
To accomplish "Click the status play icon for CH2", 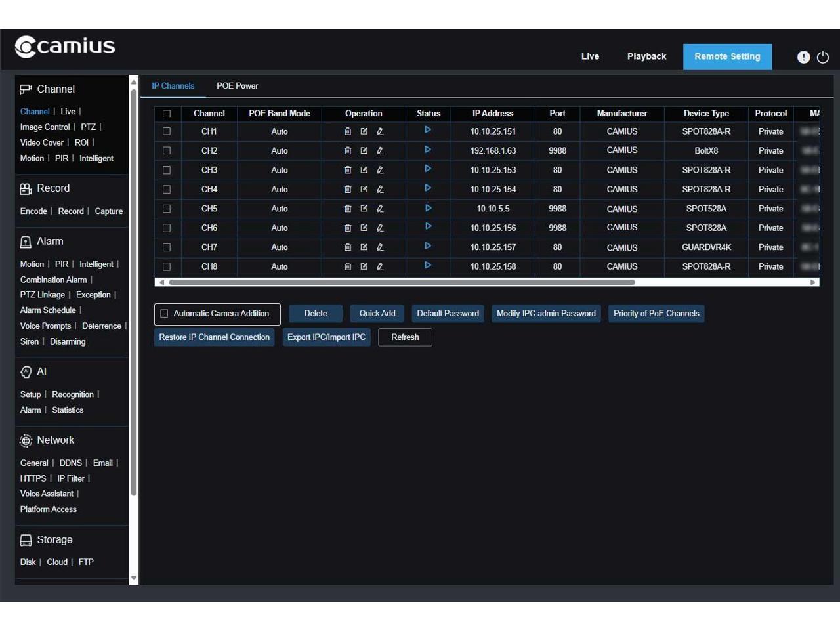I will [x=428, y=150].
